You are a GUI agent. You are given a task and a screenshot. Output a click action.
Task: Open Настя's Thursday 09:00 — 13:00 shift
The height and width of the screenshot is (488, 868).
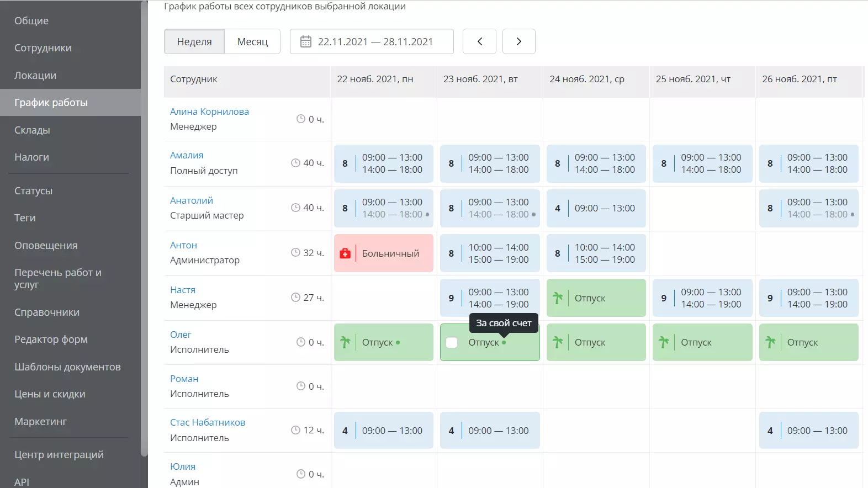[x=702, y=298]
